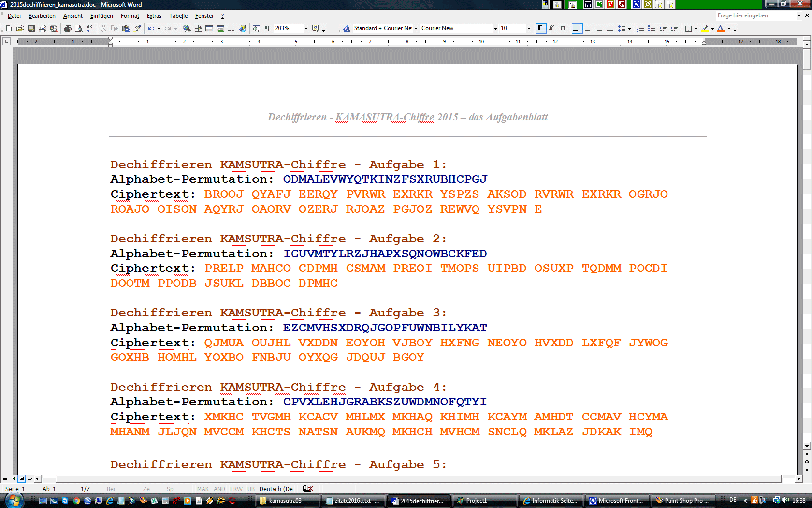Expand the font color dropdown arrow
The height and width of the screenshot is (508, 812).
point(729,29)
